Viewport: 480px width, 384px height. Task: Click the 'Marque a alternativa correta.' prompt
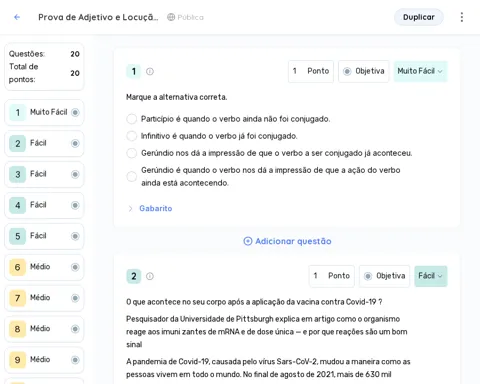[x=177, y=97]
